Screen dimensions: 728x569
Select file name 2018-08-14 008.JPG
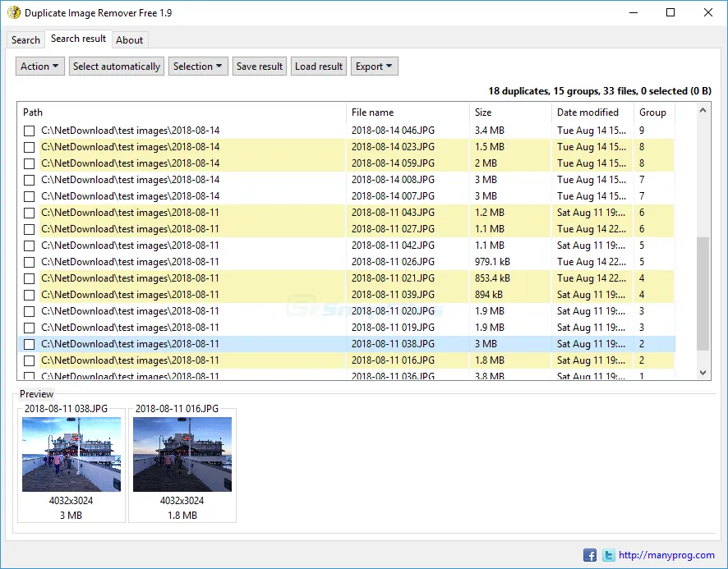point(393,180)
